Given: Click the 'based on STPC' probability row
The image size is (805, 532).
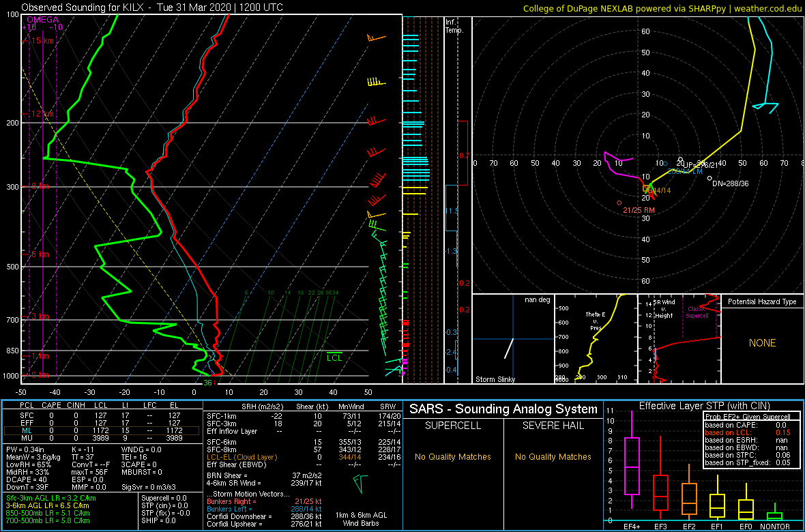Looking at the screenshot, I should pyautogui.click(x=752, y=455).
